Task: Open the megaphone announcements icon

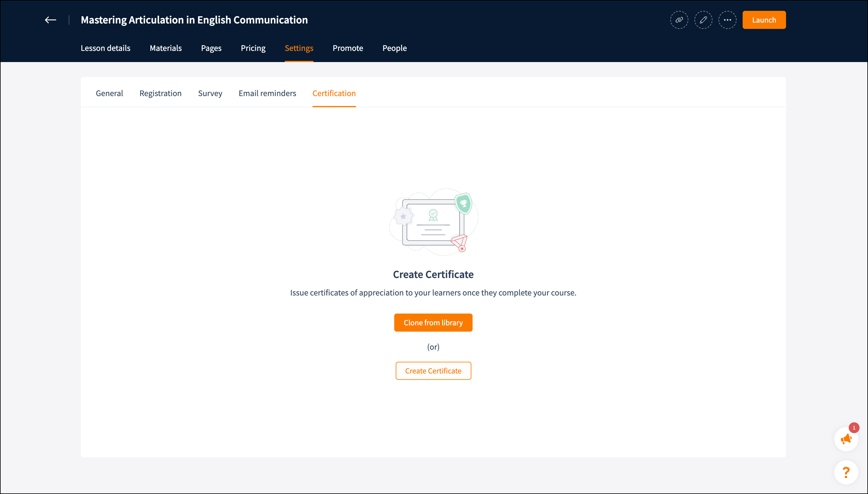Action: tap(846, 439)
